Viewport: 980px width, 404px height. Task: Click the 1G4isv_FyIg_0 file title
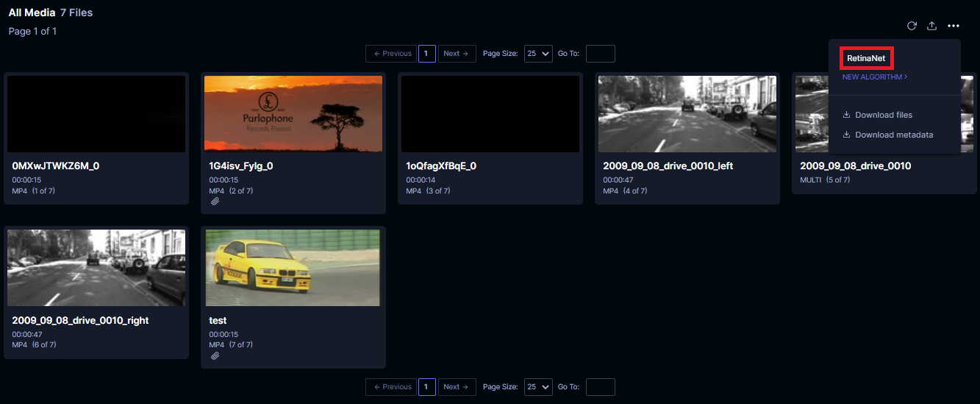click(242, 166)
